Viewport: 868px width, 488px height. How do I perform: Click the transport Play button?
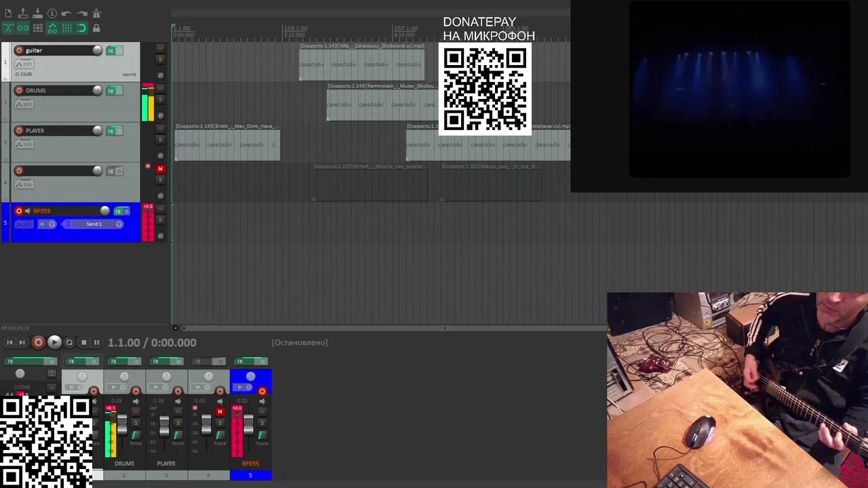tap(54, 343)
